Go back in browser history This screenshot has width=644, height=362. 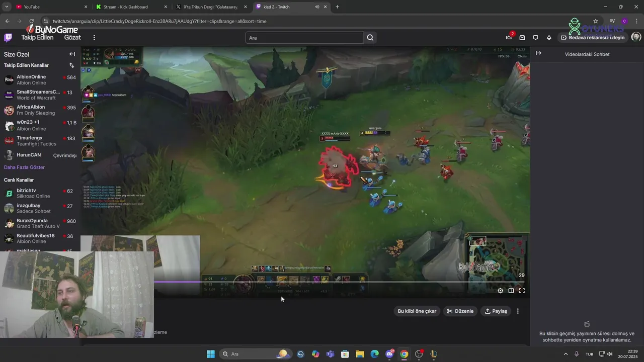tap(7, 21)
